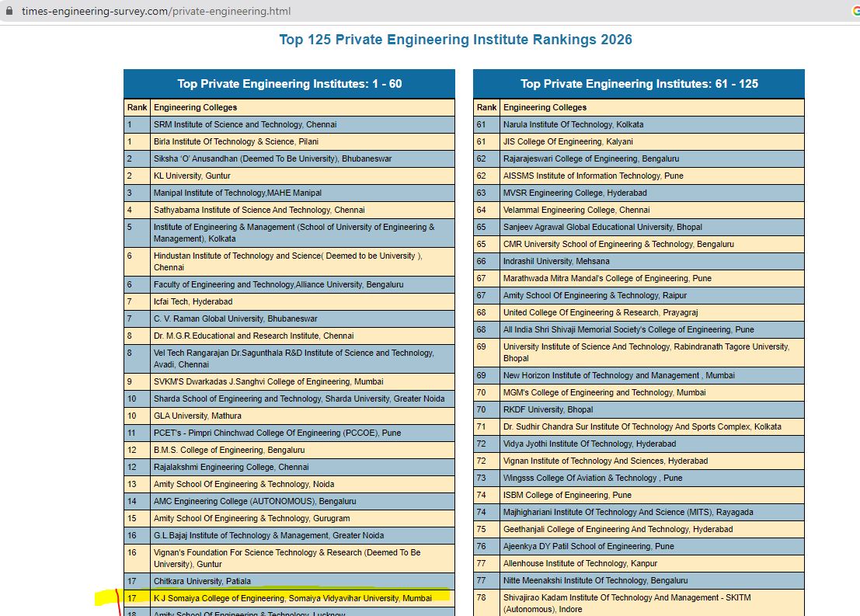This screenshot has width=860, height=616.
Task: Select RKDF University, Bhopal entry
Action: click(x=548, y=409)
